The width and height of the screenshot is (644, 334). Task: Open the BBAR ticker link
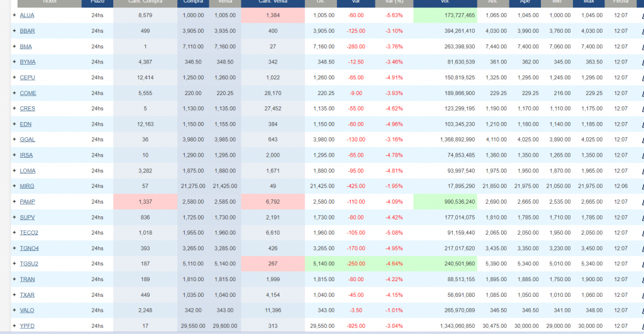[27, 30]
